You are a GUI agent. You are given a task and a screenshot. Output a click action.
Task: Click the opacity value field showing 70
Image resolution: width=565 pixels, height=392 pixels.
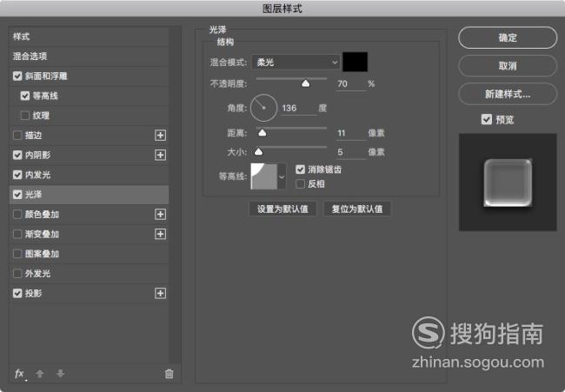tap(351, 84)
